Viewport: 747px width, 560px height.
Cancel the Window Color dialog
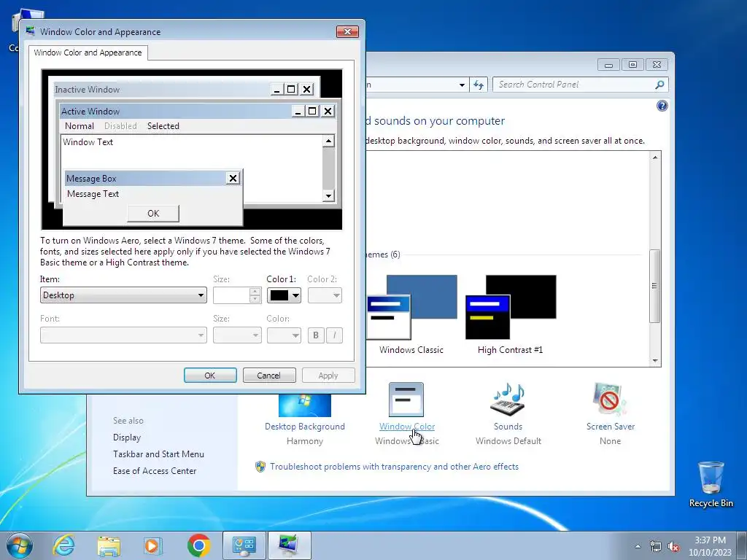tap(268, 376)
